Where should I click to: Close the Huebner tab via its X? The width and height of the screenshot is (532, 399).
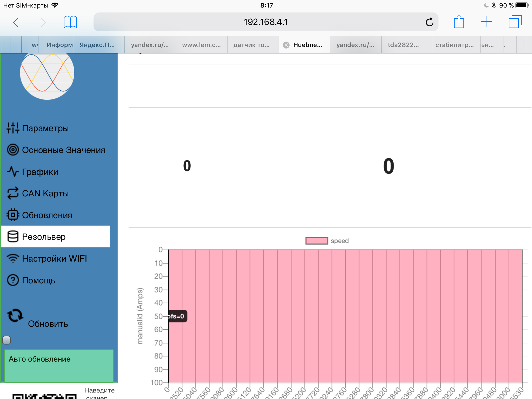tap(286, 45)
